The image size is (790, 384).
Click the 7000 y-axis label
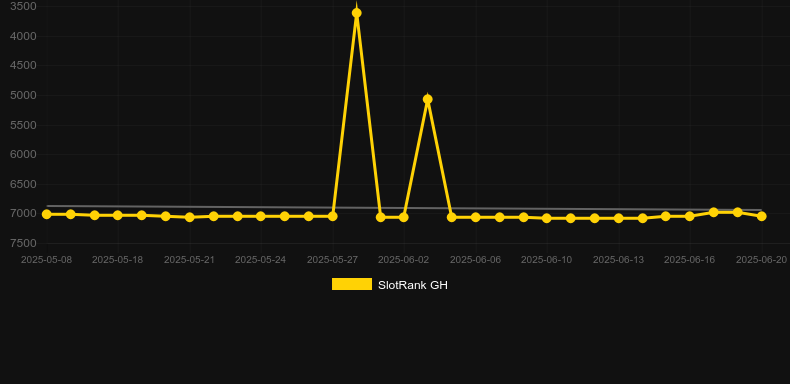(x=23, y=214)
